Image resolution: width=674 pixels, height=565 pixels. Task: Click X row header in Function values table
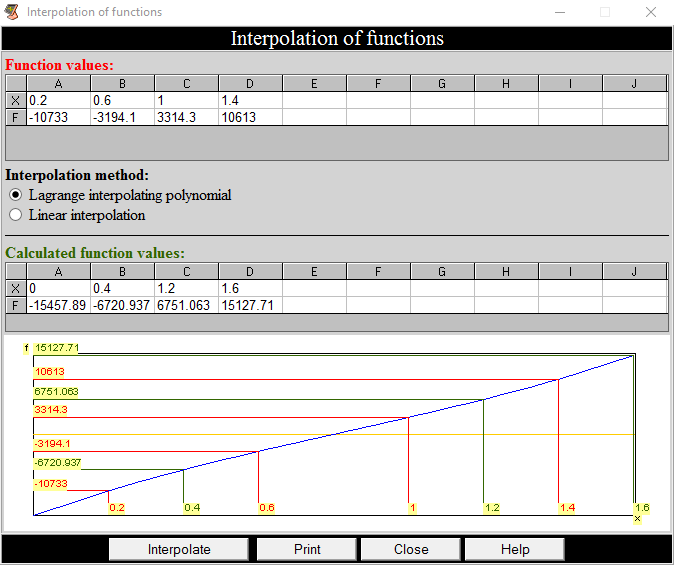point(15,100)
